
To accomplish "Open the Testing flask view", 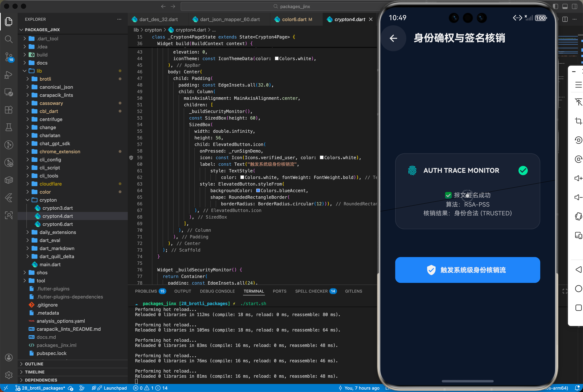I will coord(9,127).
